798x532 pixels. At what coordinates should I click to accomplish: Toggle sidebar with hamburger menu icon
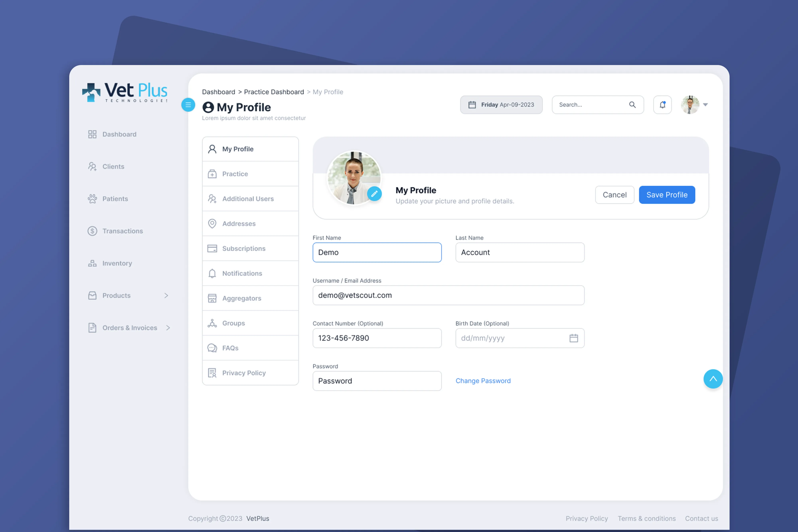[x=188, y=105]
